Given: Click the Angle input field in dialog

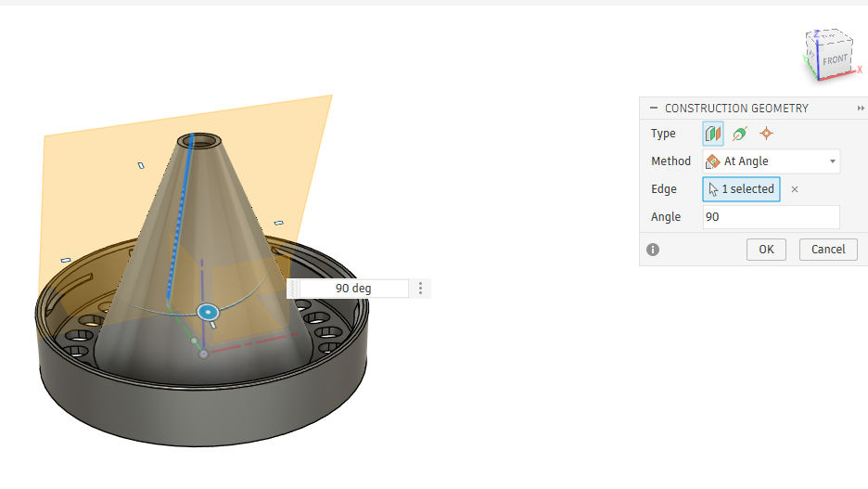Looking at the screenshot, I should point(771,217).
